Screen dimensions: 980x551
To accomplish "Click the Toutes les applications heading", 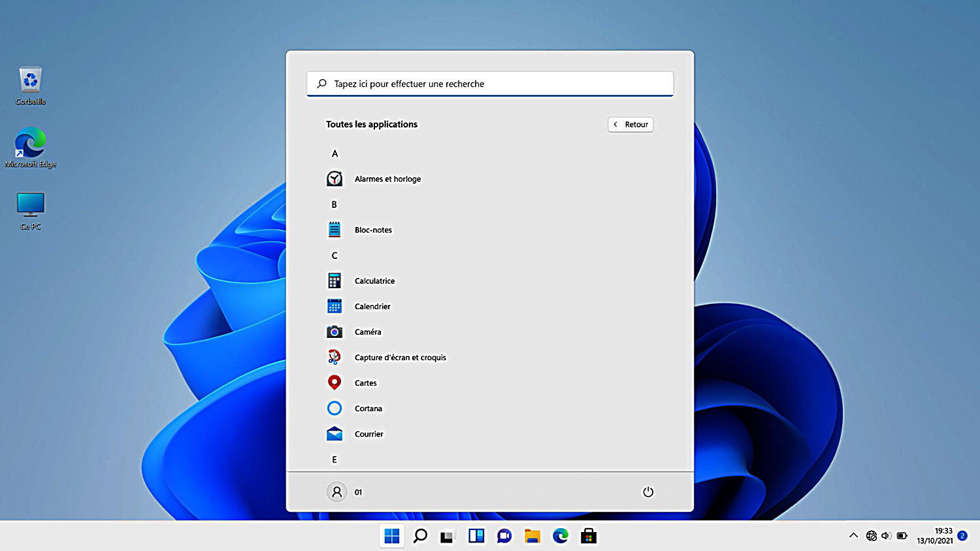I will tap(372, 124).
